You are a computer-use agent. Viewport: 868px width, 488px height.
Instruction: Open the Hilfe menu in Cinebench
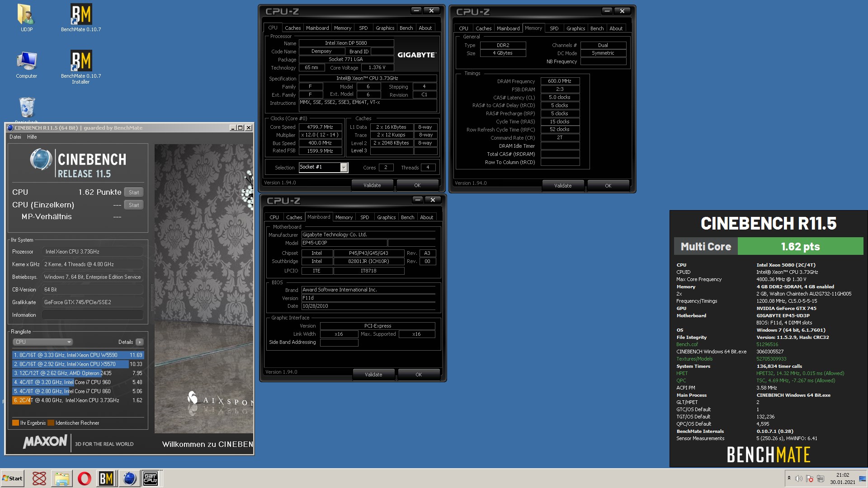(x=32, y=137)
